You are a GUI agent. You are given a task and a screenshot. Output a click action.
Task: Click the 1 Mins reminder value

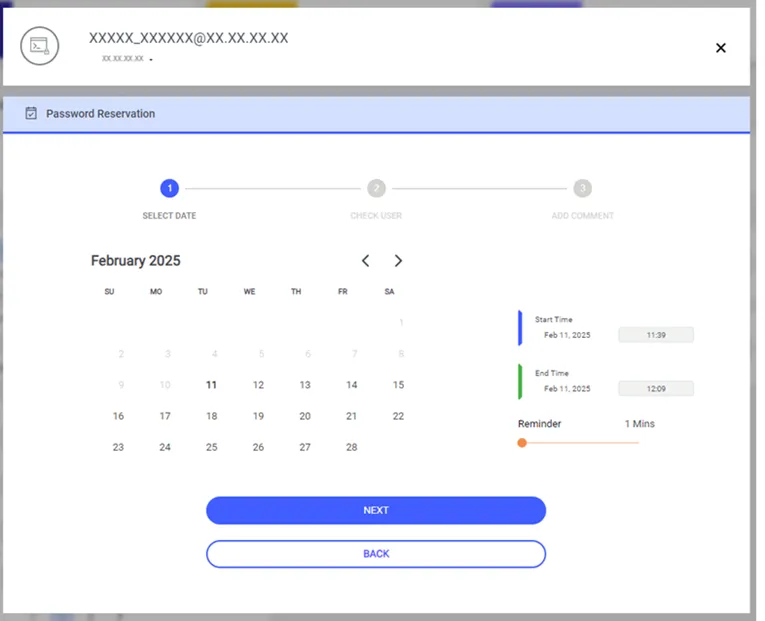tap(640, 423)
